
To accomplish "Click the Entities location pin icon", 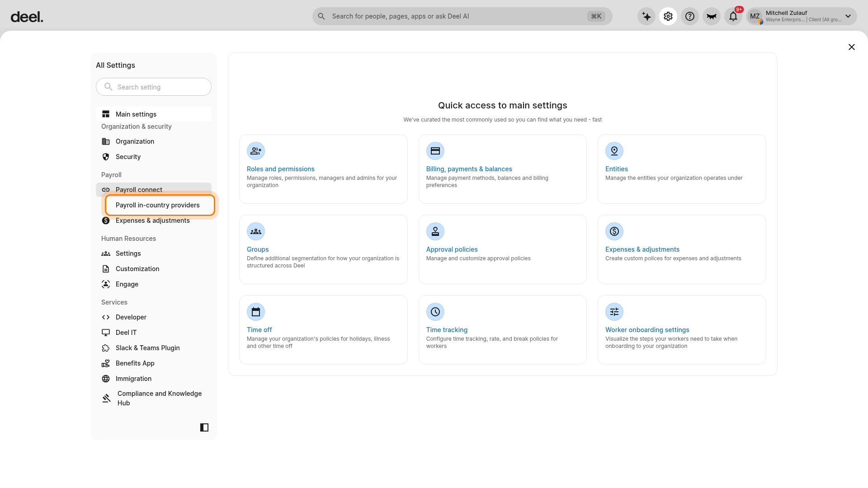I will [614, 151].
